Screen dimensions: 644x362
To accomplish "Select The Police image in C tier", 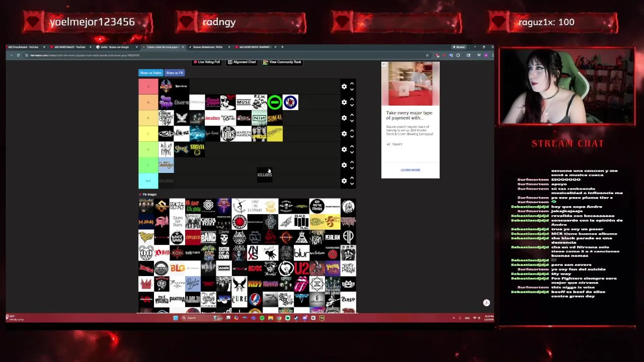I will [x=259, y=133].
